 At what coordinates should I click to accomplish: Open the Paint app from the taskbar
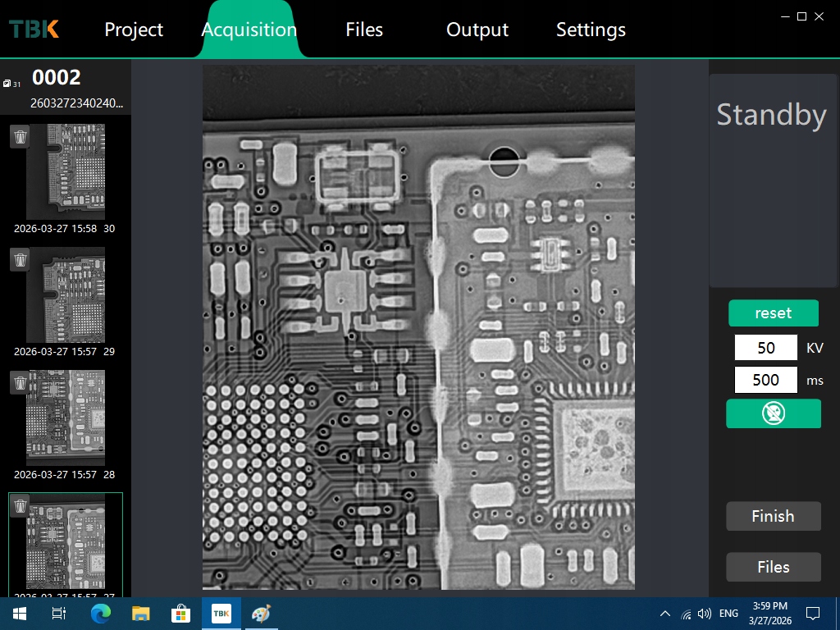click(260, 614)
